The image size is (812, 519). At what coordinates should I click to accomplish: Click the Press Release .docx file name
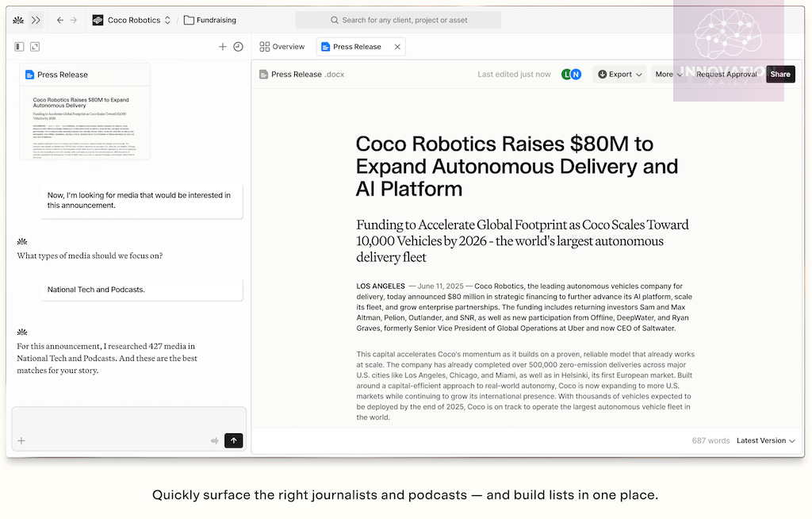(x=308, y=74)
